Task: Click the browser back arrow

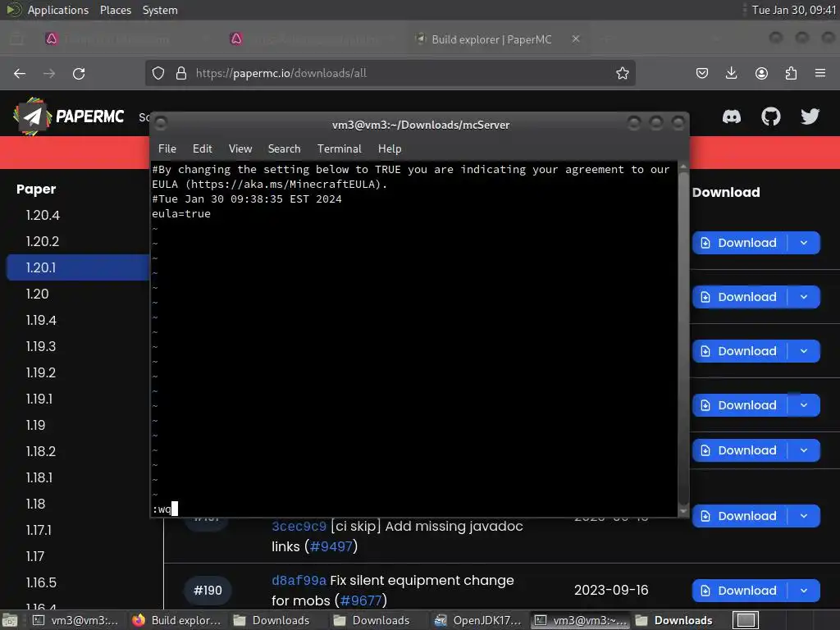Action: [20, 73]
